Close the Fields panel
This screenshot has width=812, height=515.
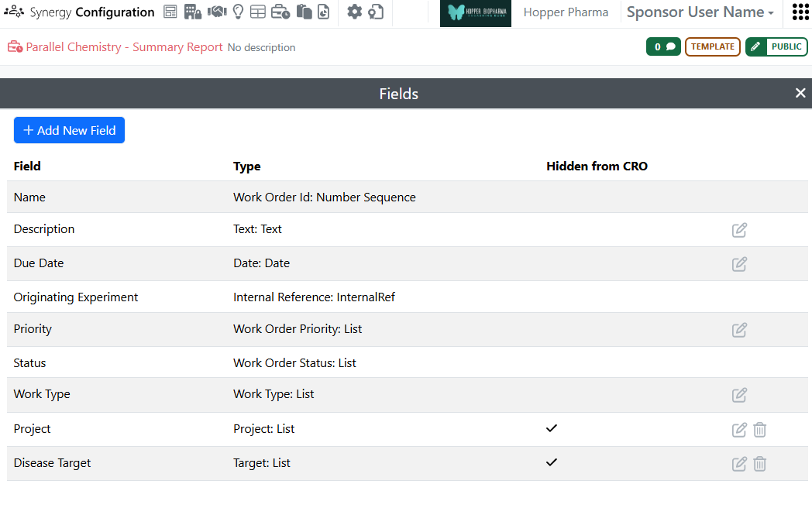[800, 93]
